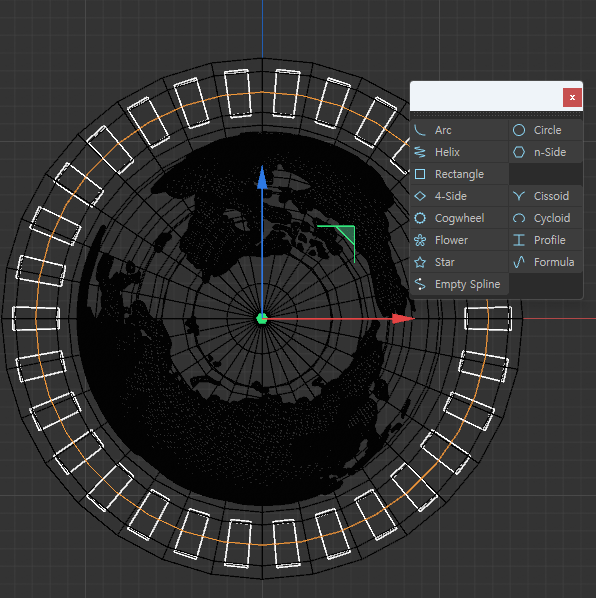Image resolution: width=596 pixels, height=598 pixels.
Task: Click the Cissoid text entry
Action: 551,196
